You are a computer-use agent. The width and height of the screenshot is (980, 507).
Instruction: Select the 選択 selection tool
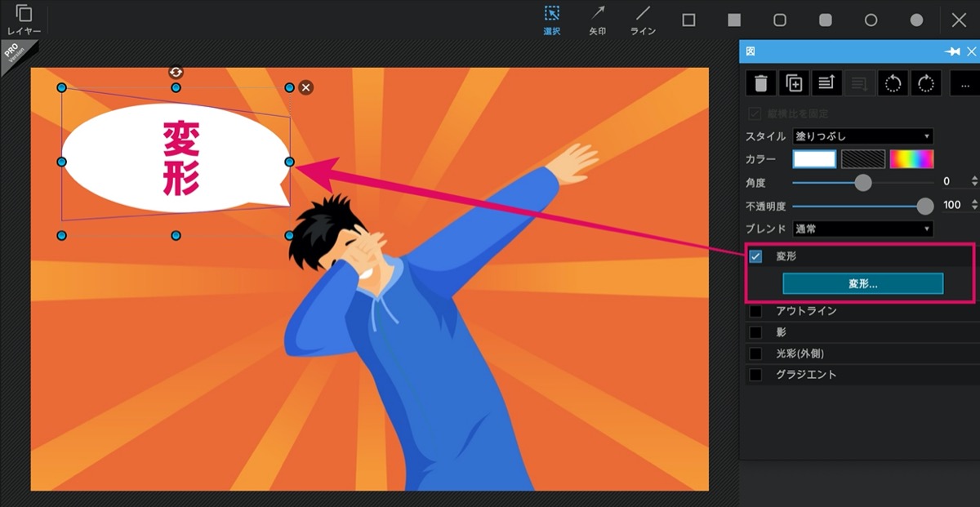tap(552, 20)
